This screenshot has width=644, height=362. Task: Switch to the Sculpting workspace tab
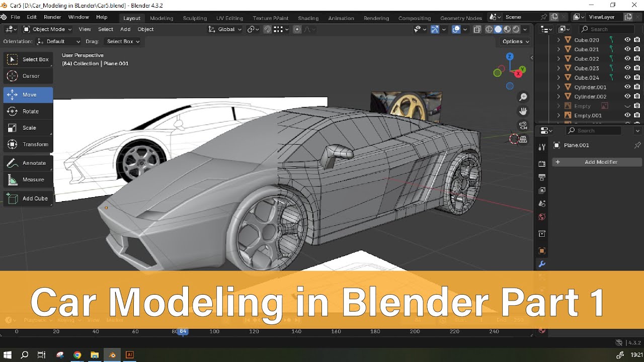point(195,18)
